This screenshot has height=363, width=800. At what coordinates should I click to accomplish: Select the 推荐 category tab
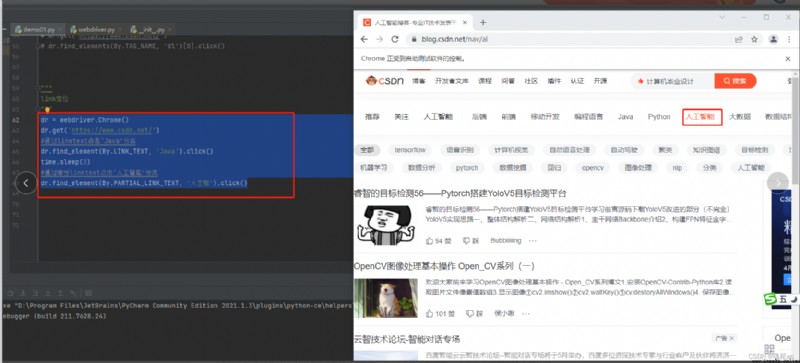(372, 117)
